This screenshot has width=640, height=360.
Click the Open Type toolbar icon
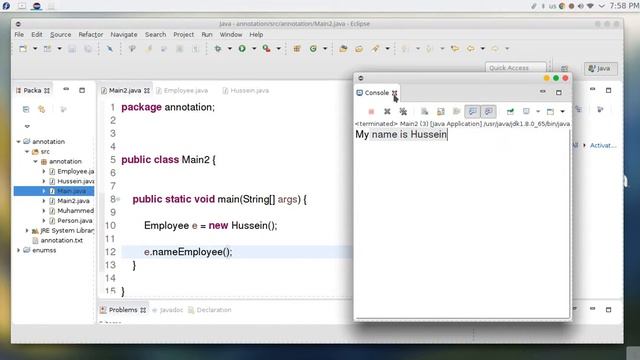[343, 49]
